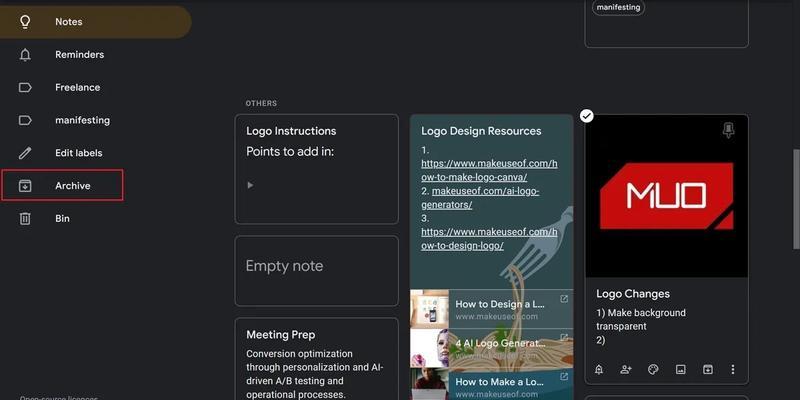Add image to Logo Changes note
Screen dimensions: 800x400
pyautogui.click(x=680, y=369)
